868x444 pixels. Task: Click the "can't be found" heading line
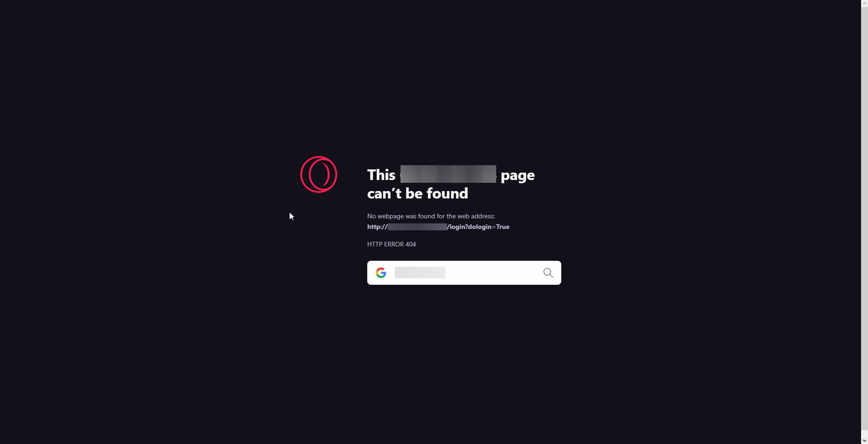(418, 193)
